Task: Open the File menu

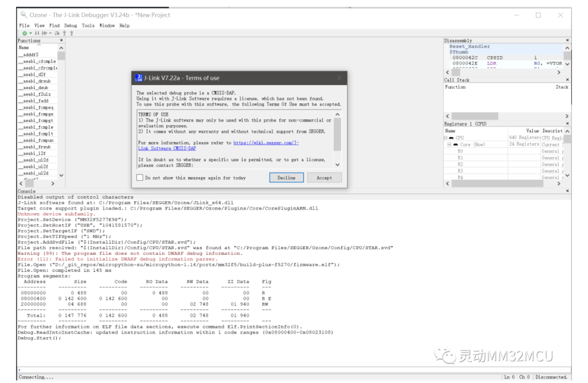Action: click(x=24, y=25)
